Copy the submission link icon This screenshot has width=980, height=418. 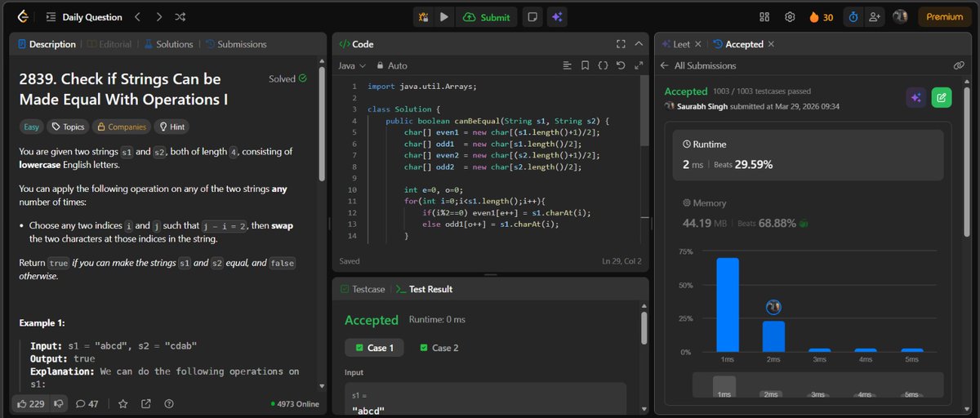pos(959,65)
